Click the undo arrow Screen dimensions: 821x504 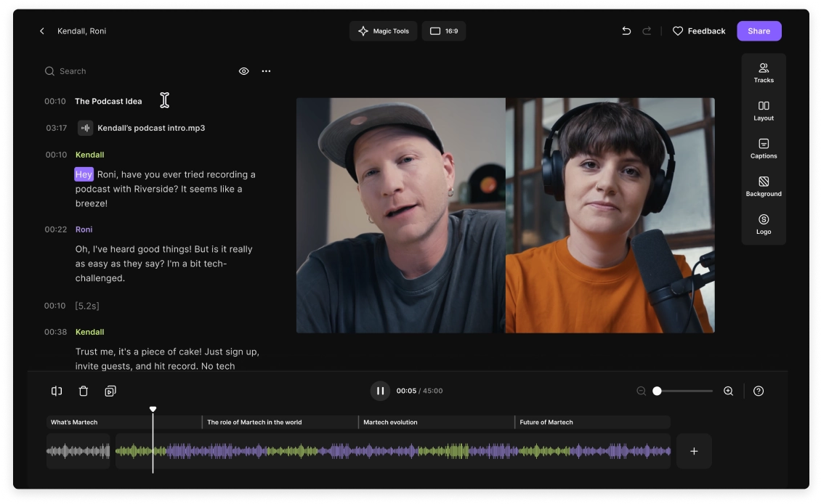tap(626, 31)
